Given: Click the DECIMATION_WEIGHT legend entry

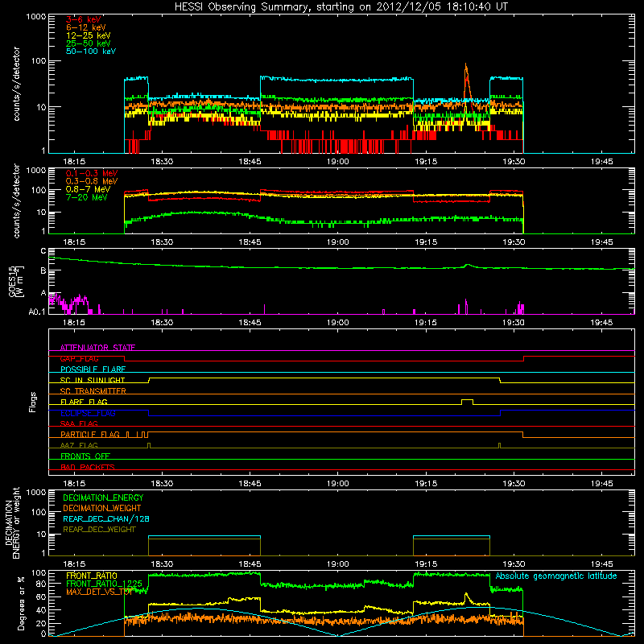Looking at the screenshot, I should coord(102,508).
